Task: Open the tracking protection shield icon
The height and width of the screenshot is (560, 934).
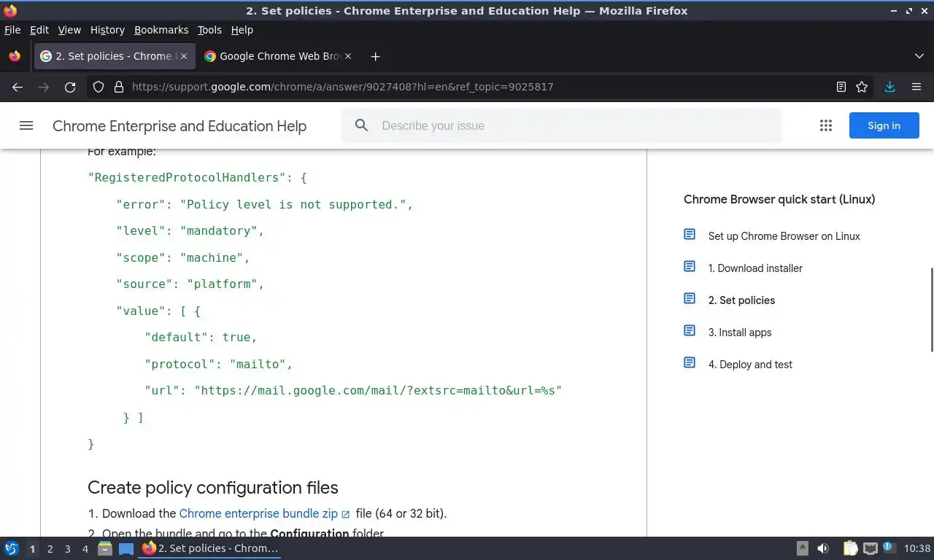Action: pos(99,87)
